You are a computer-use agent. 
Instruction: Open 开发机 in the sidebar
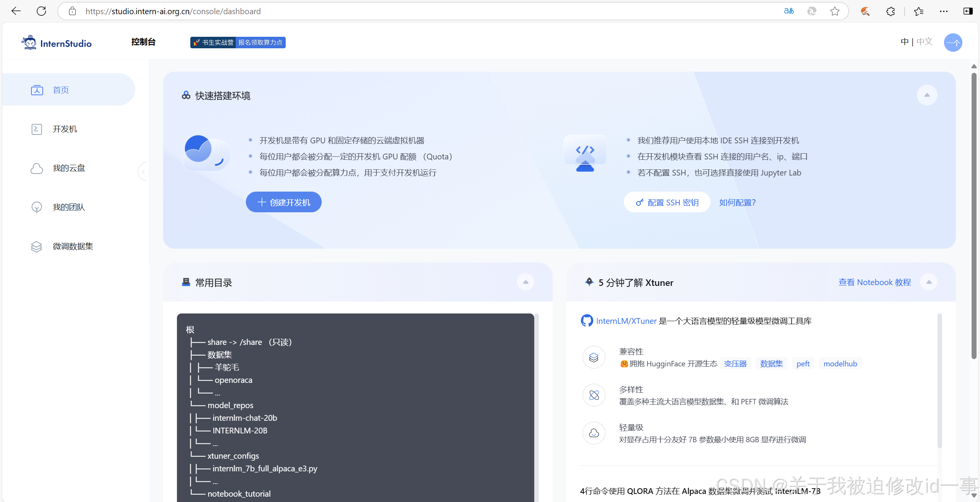pyautogui.click(x=65, y=129)
